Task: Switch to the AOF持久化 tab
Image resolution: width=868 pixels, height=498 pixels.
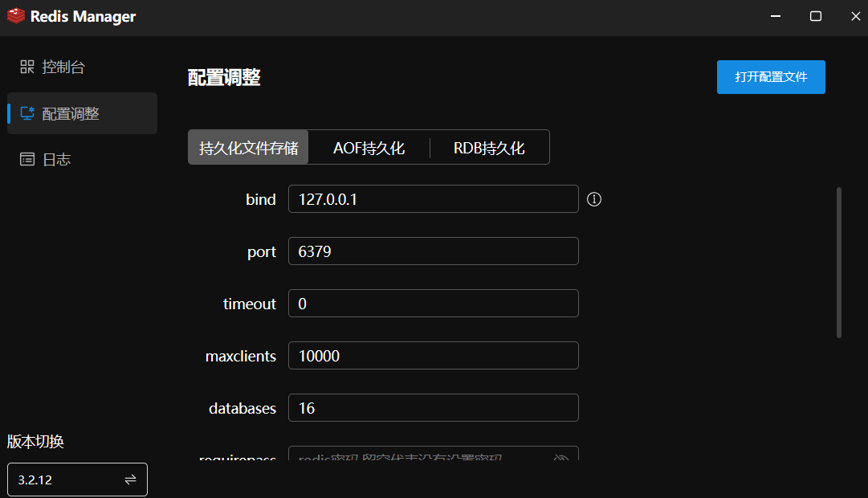Action: (x=369, y=147)
